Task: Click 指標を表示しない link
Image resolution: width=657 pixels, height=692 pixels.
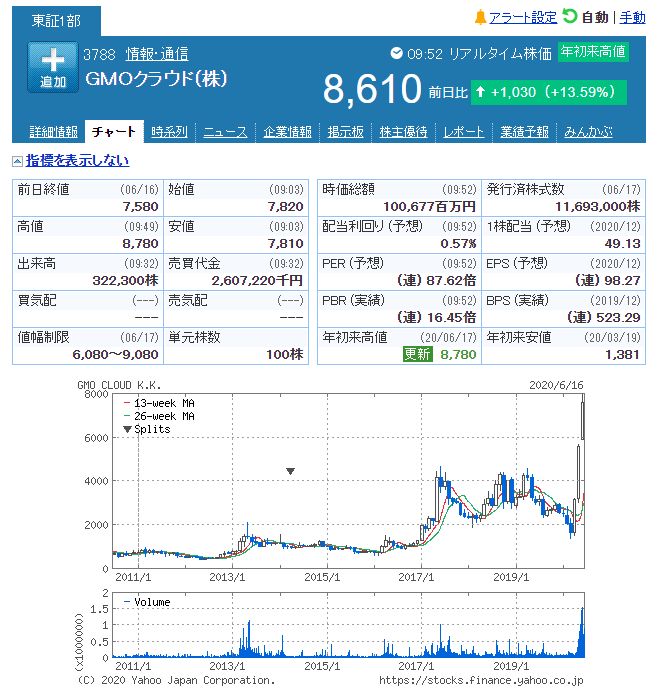Action: (77, 161)
